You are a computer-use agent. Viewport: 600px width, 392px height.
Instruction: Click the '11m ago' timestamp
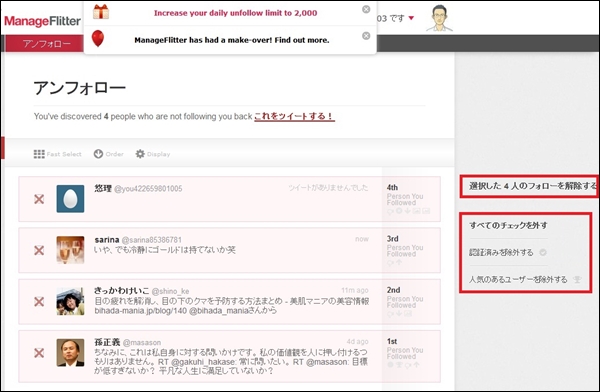(355, 290)
